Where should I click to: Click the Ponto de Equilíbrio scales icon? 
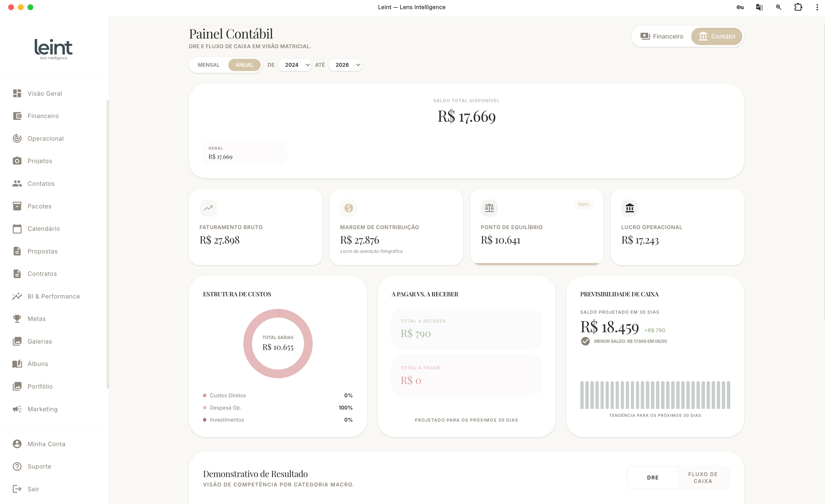(x=489, y=208)
